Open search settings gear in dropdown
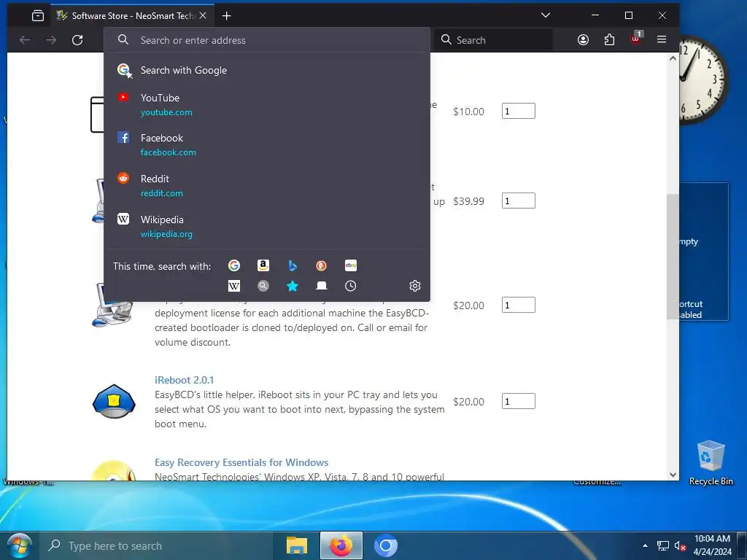The width and height of the screenshot is (747, 560). tap(415, 286)
